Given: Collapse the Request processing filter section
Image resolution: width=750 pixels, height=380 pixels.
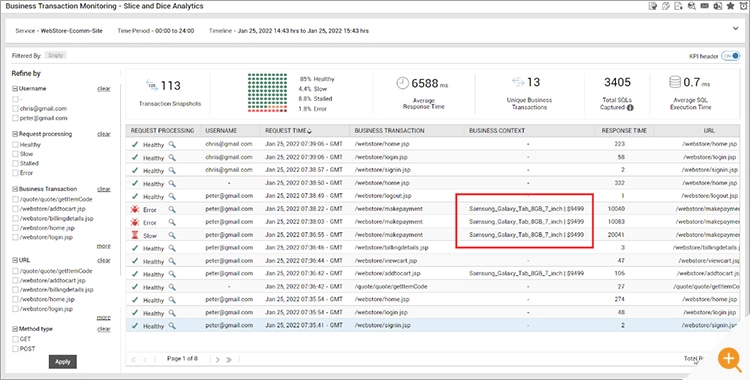Looking at the screenshot, I should tap(15, 134).
